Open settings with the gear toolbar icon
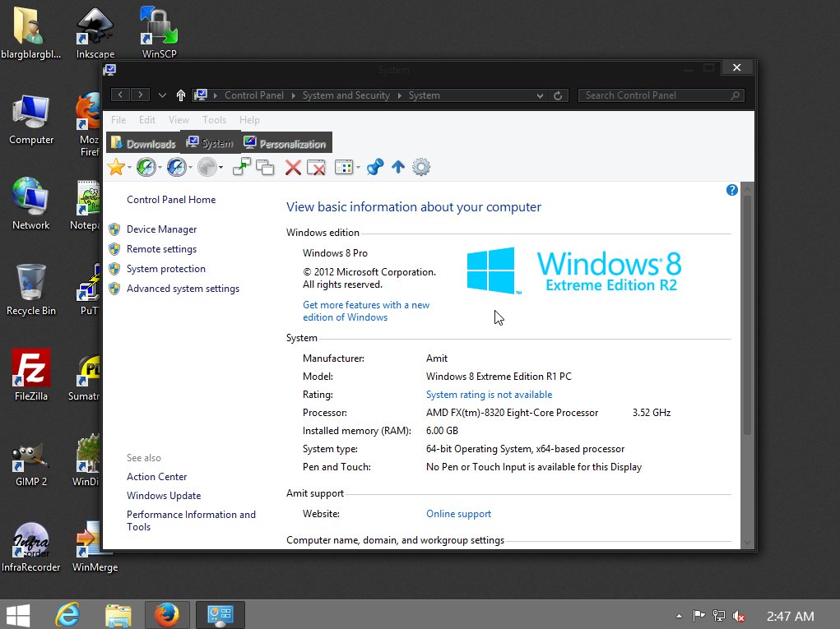 tap(421, 167)
